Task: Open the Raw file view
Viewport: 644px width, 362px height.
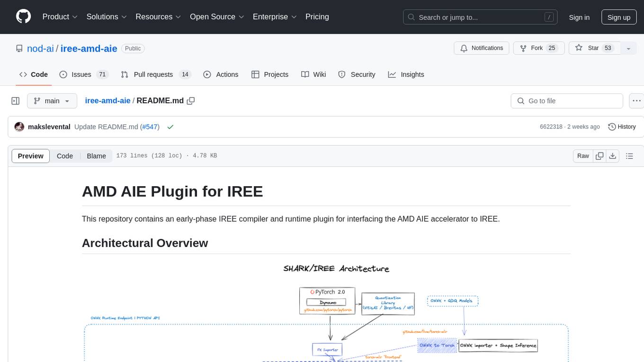Action: click(583, 156)
